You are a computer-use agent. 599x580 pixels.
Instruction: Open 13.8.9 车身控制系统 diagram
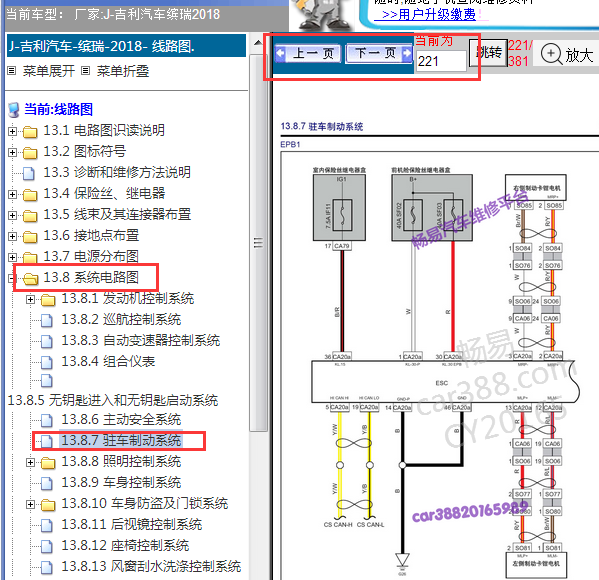pyautogui.click(x=121, y=483)
